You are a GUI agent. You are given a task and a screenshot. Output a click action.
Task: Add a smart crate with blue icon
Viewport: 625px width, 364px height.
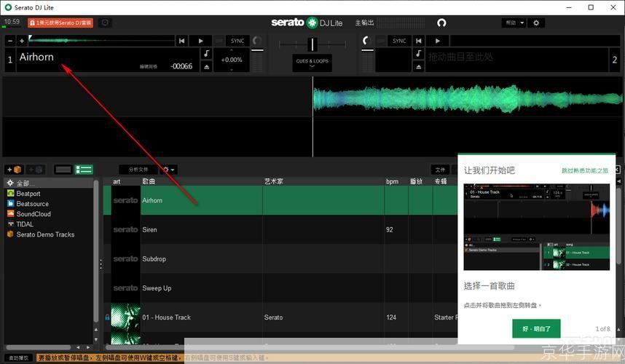coord(36,170)
